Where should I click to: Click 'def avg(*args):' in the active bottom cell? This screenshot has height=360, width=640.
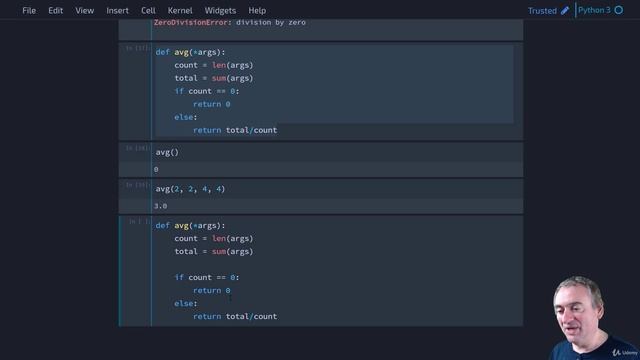point(190,226)
